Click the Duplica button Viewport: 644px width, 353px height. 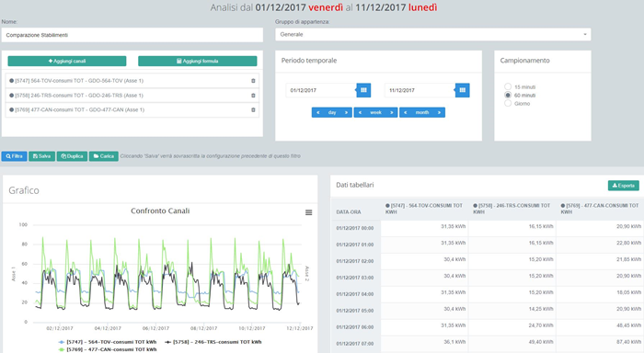(x=72, y=156)
